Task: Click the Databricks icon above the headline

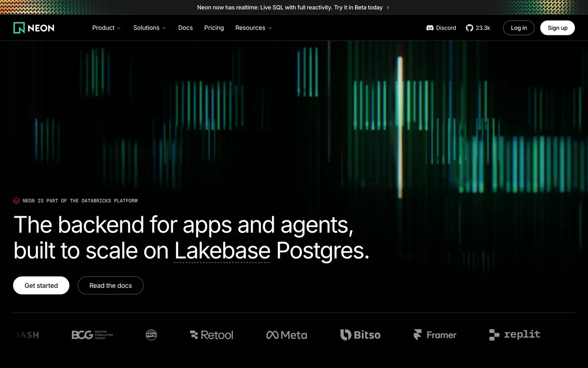Action: tap(17, 201)
